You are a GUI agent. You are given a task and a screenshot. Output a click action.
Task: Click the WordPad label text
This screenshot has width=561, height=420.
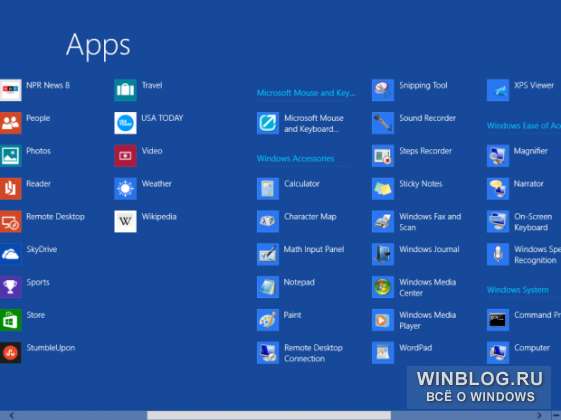[416, 348]
